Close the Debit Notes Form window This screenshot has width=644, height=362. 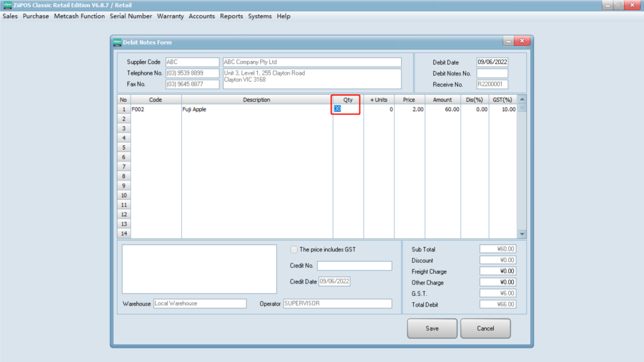click(x=522, y=41)
